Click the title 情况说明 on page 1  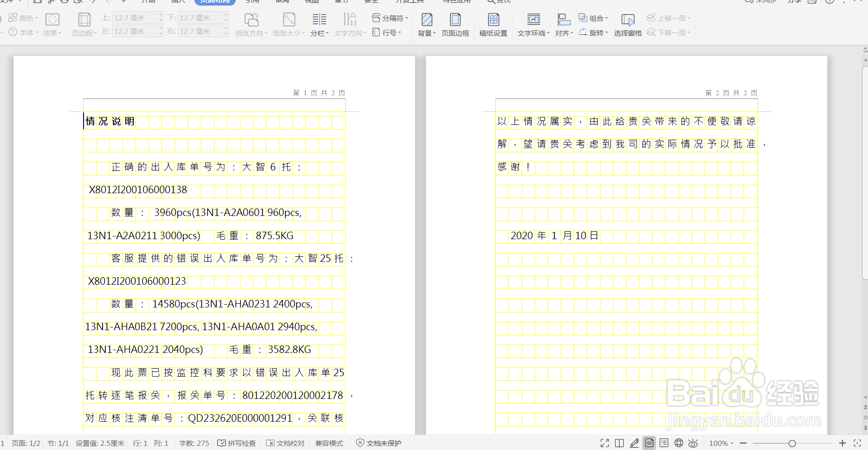[x=110, y=121]
